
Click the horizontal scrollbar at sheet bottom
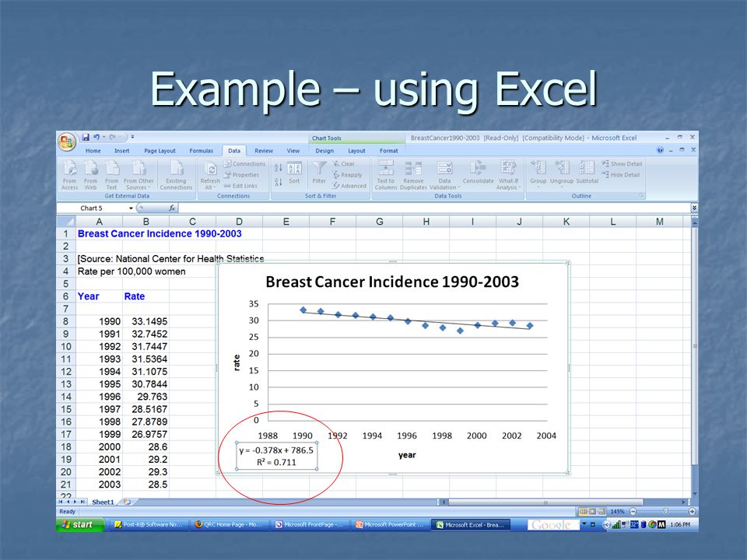click(545, 502)
